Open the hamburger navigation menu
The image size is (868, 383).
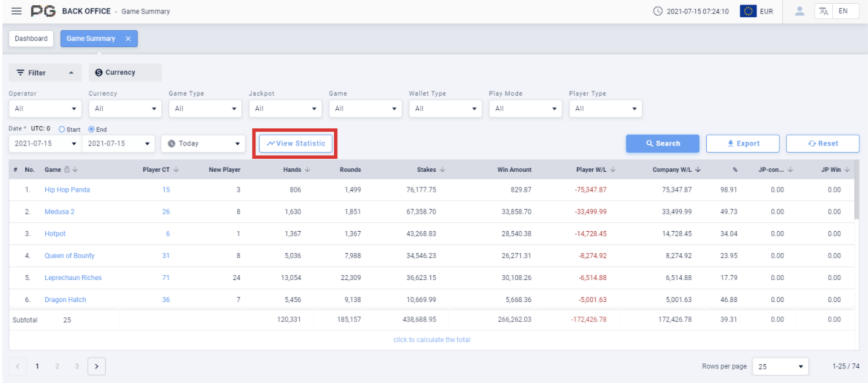[x=16, y=11]
